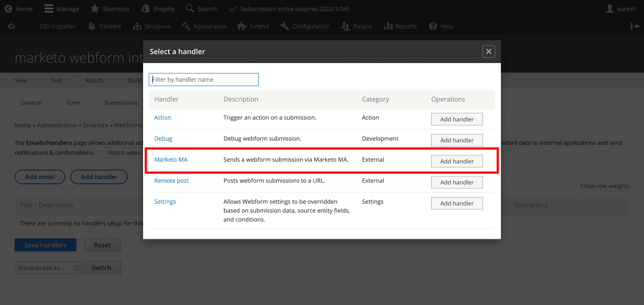Switch to the View tab
The width and height of the screenshot is (644, 305).
pyautogui.click(x=21, y=80)
